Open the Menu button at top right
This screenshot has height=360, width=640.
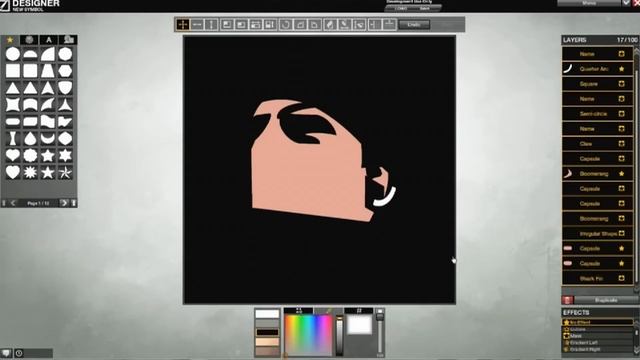[589, 3]
